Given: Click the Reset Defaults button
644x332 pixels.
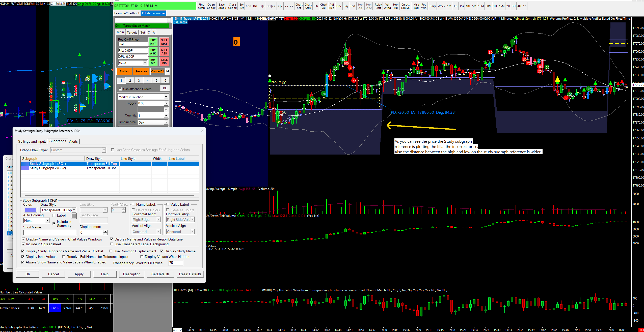Looking at the screenshot, I should click(x=190, y=274).
